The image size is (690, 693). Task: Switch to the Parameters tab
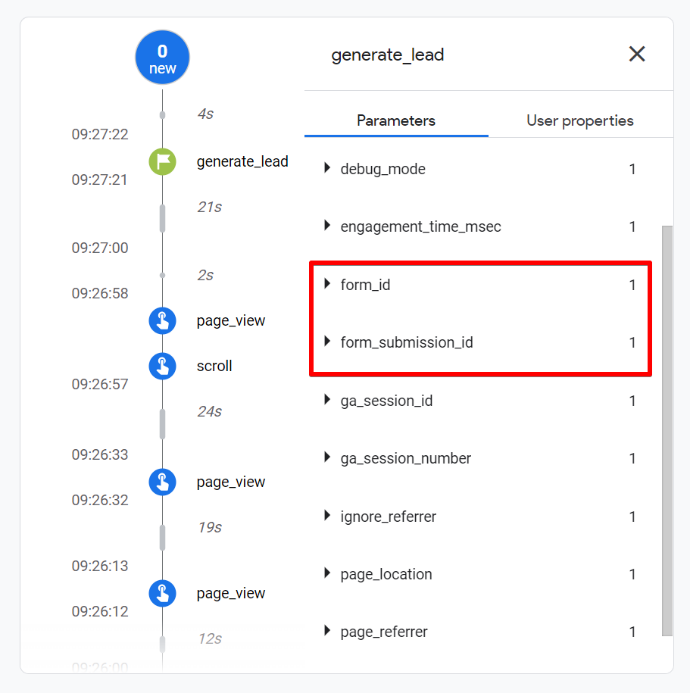click(396, 121)
